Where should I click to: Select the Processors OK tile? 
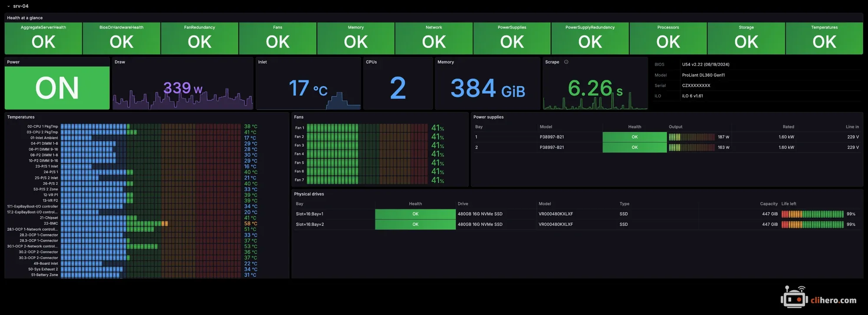pyautogui.click(x=668, y=38)
